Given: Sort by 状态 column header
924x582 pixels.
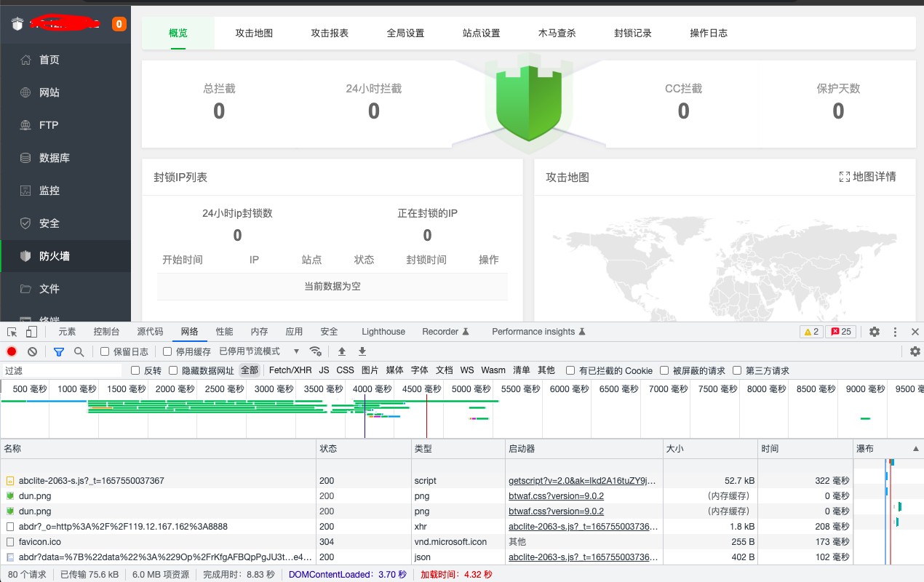Looking at the screenshot, I should tap(364, 449).
